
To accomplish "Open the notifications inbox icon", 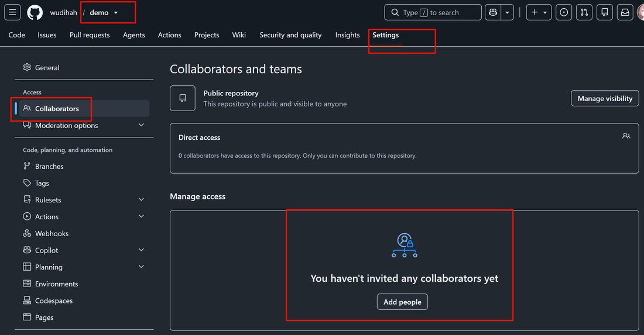I will pyautogui.click(x=625, y=12).
